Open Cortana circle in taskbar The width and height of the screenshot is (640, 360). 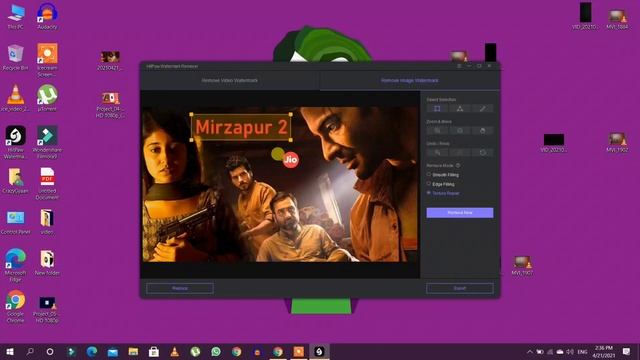(50, 352)
